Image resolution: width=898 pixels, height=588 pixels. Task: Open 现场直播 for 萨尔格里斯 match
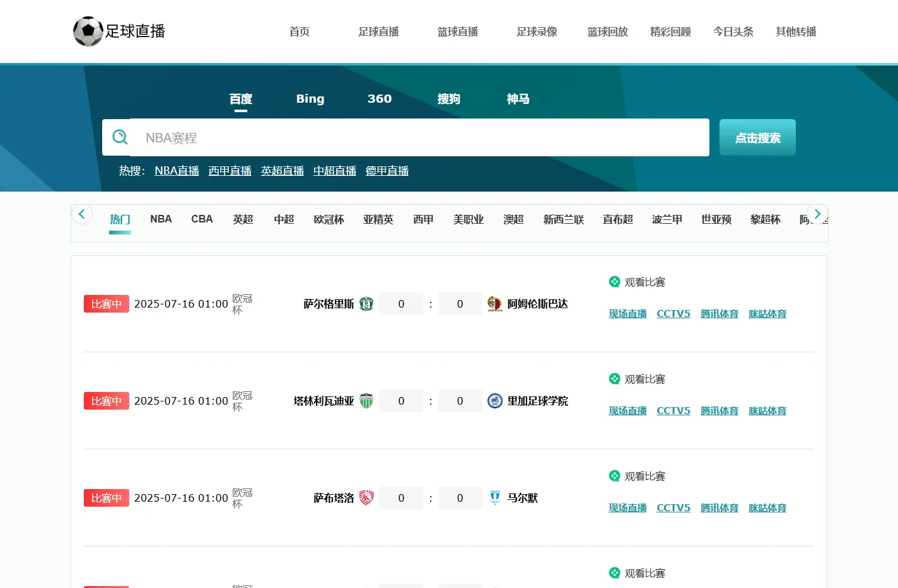(627, 314)
